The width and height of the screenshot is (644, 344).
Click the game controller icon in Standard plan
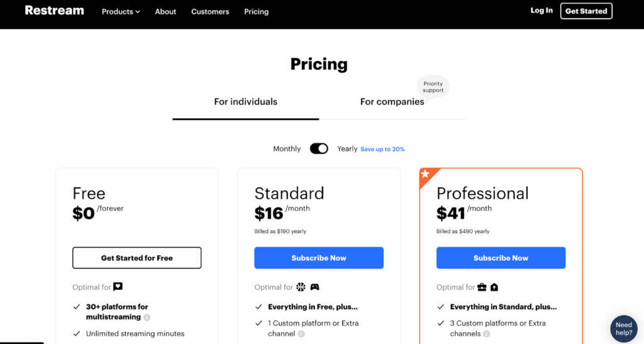(x=314, y=287)
